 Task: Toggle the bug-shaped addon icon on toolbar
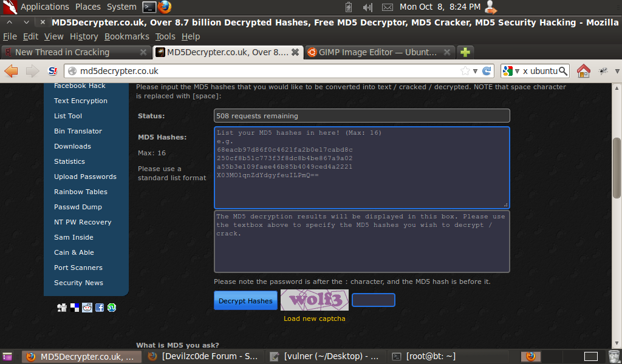click(x=603, y=71)
